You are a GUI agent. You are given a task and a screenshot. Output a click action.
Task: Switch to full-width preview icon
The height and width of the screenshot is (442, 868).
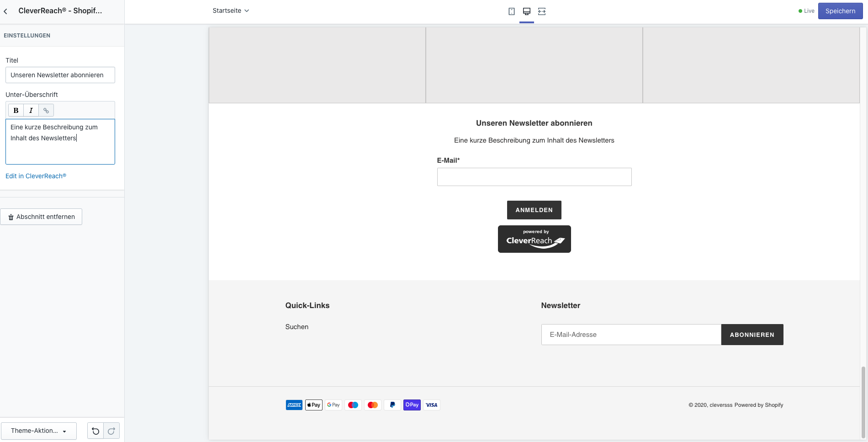[x=542, y=11]
